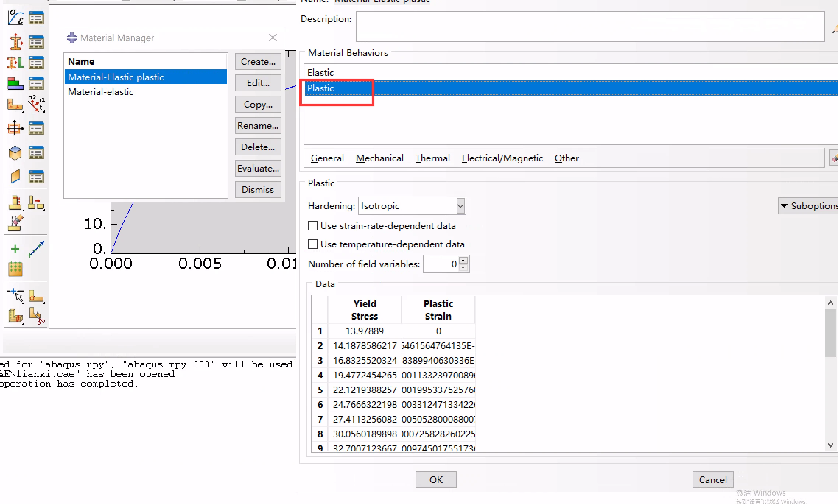Select Material-elastic in the materials list
The image size is (838, 504).
(x=146, y=92)
